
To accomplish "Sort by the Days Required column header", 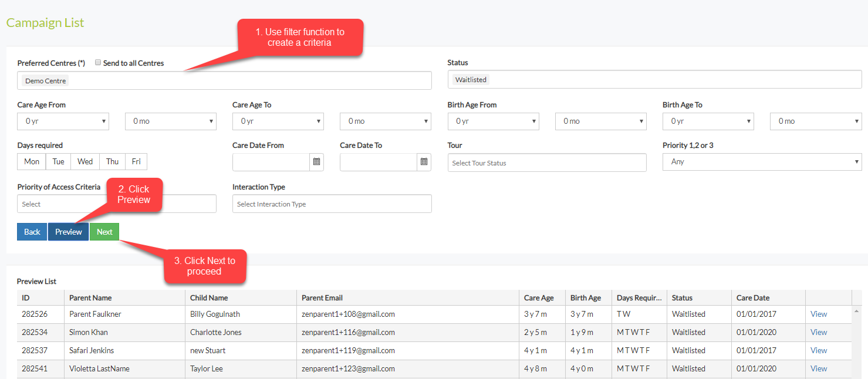I will click(639, 297).
